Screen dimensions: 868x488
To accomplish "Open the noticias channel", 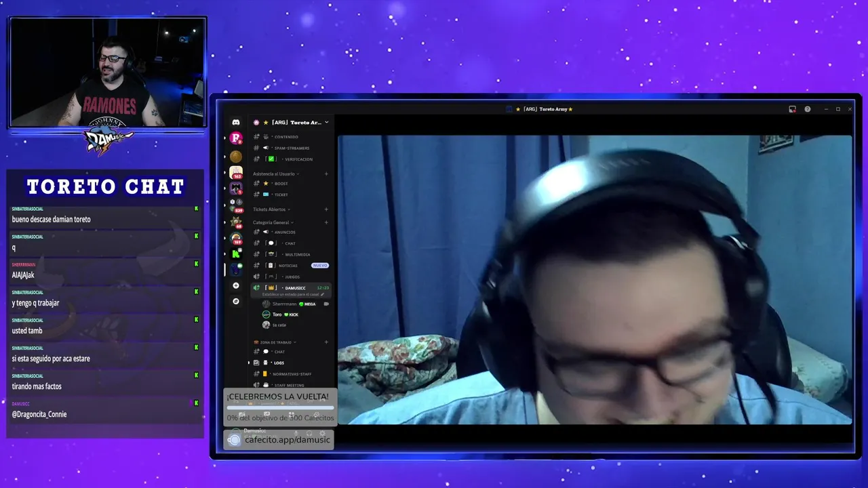I will (x=291, y=266).
